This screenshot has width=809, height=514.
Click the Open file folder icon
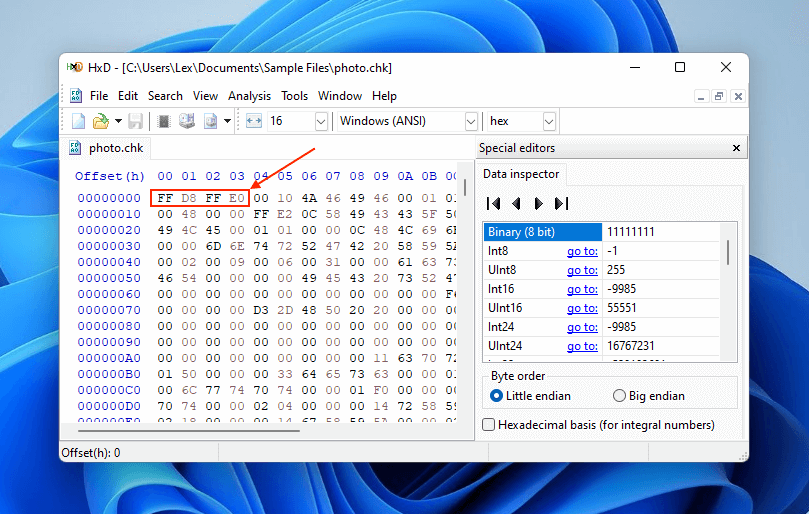(x=100, y=121)
